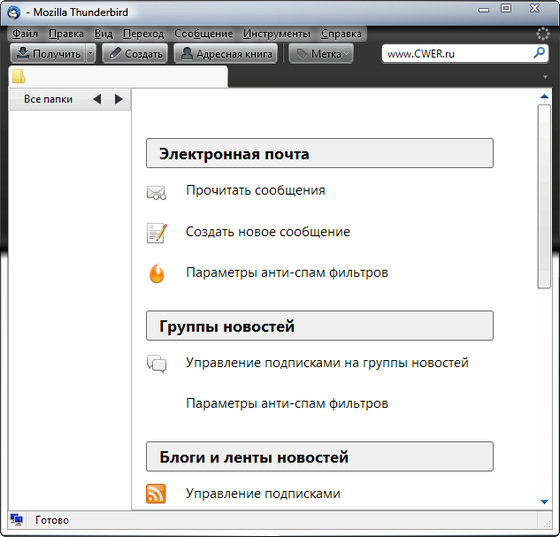Screen dimensions: 560x537
Task: Open the Инструменты menu
Action: [x=276, y=34]
